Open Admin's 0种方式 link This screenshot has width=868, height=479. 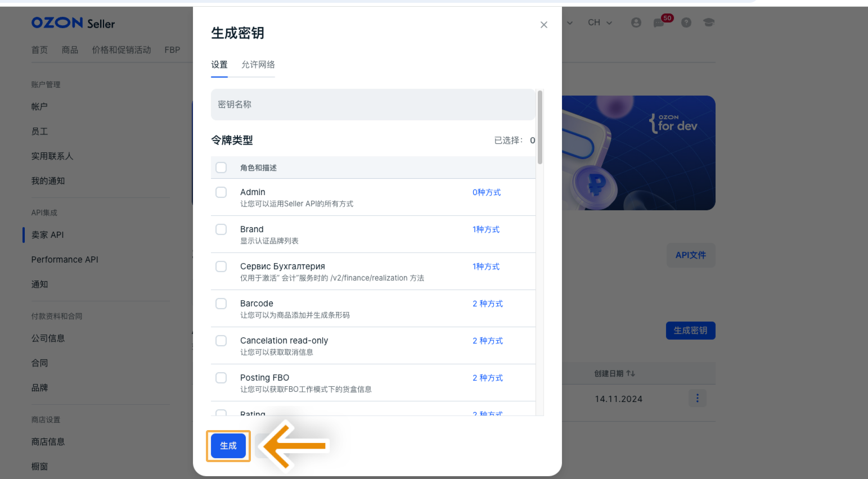click(x=487, y=192)
